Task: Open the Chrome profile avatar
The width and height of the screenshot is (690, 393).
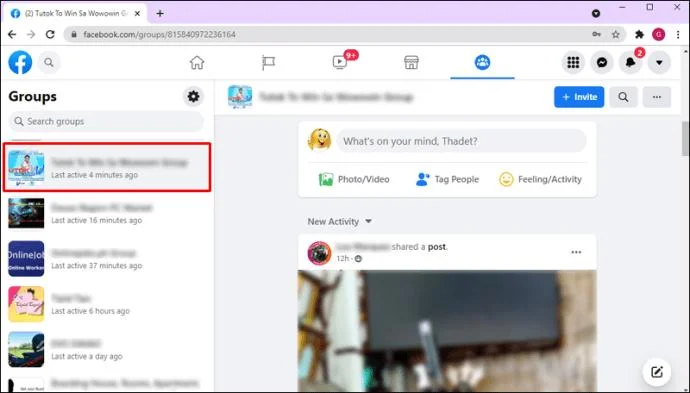Action: (x=658, y=34)
